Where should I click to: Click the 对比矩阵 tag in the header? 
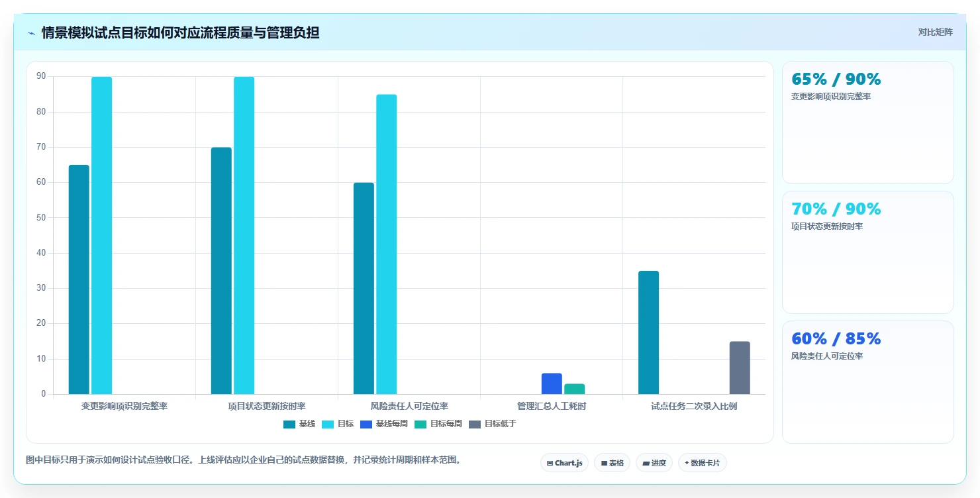935,32
